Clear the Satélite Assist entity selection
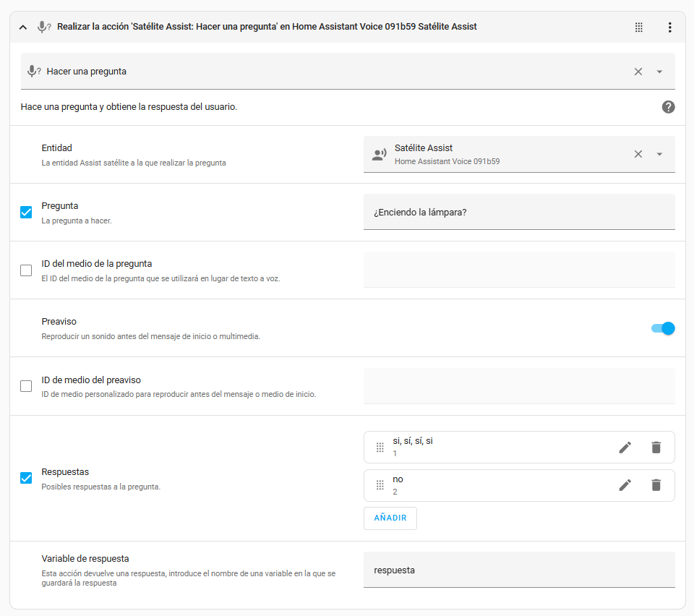Screen dimensions: 694x616 click(x=638, y=154)
